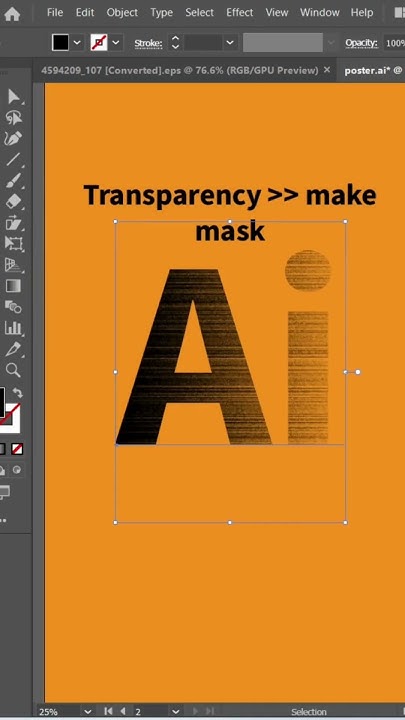
Task: Open the Select menu
Action: 200,13
